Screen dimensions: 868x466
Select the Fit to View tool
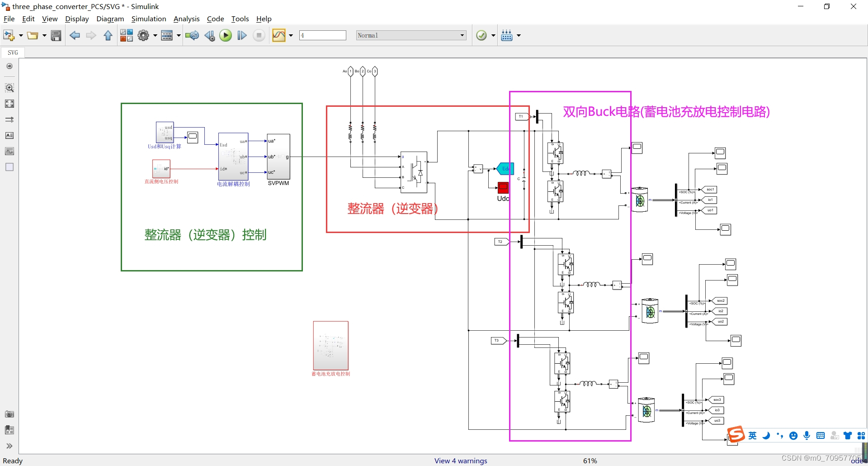click(9, 104)
